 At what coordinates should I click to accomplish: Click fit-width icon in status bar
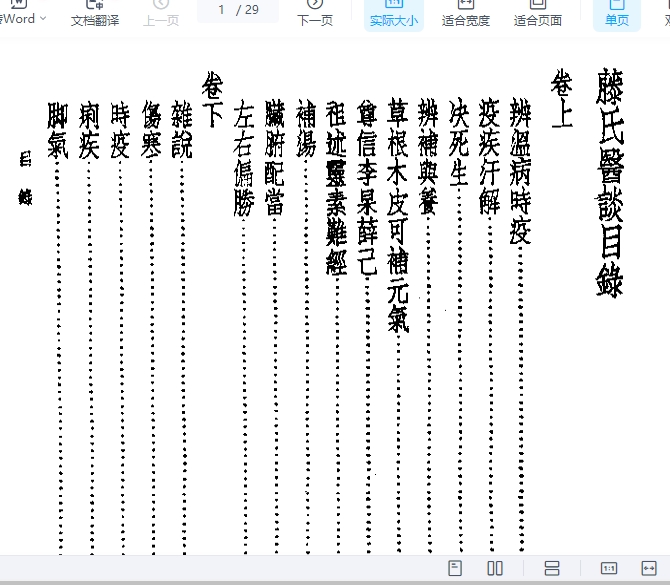[649, 568]
